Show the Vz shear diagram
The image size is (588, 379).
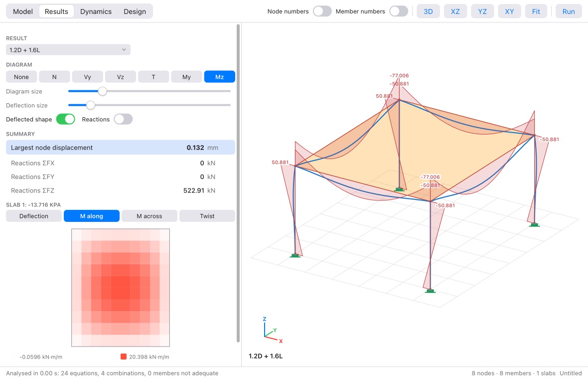pyautogui.click(x=121, y=77)
